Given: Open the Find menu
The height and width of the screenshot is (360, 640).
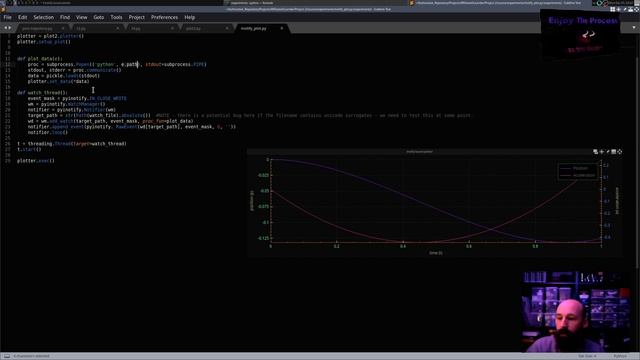Looking at the screenshot, I should click(x=65, y=18).
